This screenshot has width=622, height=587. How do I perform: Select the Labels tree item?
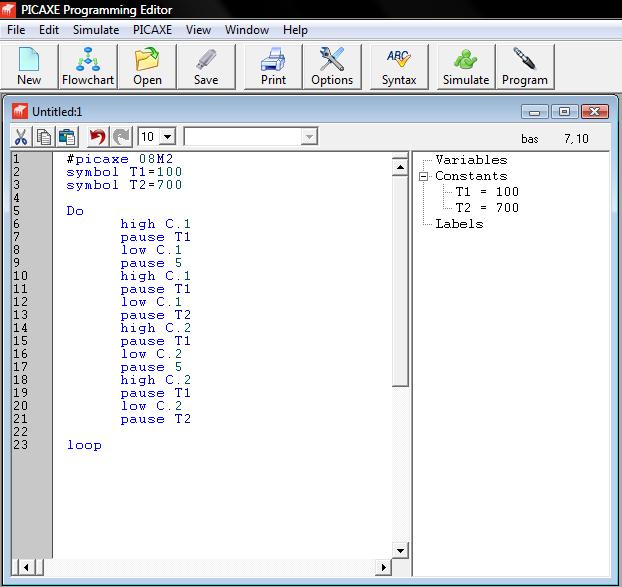459,224
